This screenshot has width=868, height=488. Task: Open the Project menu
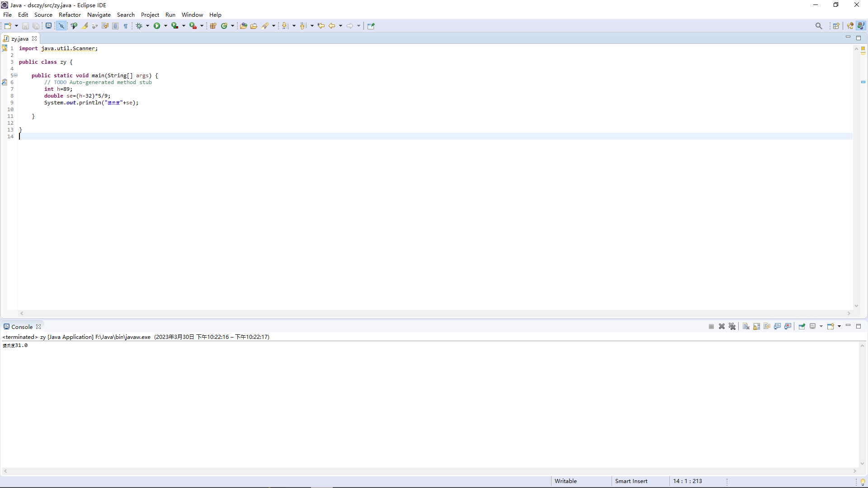pyautogui.click(x=150, y=15)
